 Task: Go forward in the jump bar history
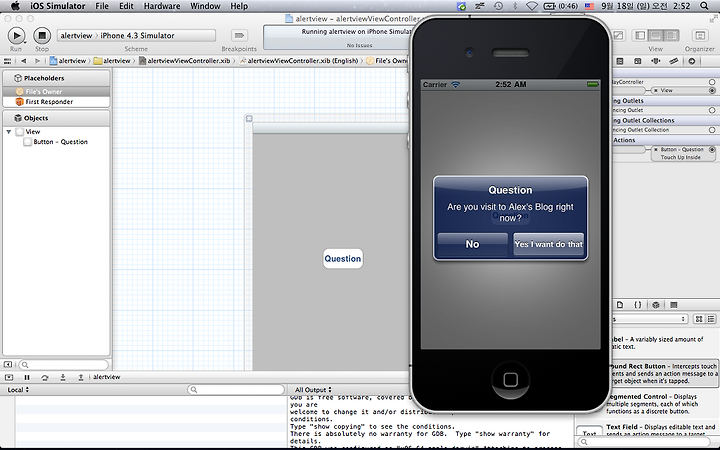(x=37, y=61)
